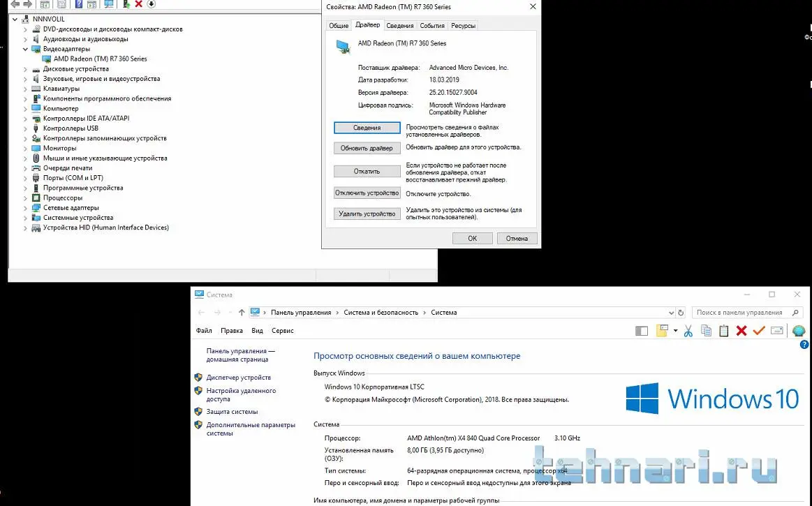Image resolution: width=812 pixels, height=506 pixels.
Task: Click the Properties card icon in System toolbar
Action: coord(777,331)
